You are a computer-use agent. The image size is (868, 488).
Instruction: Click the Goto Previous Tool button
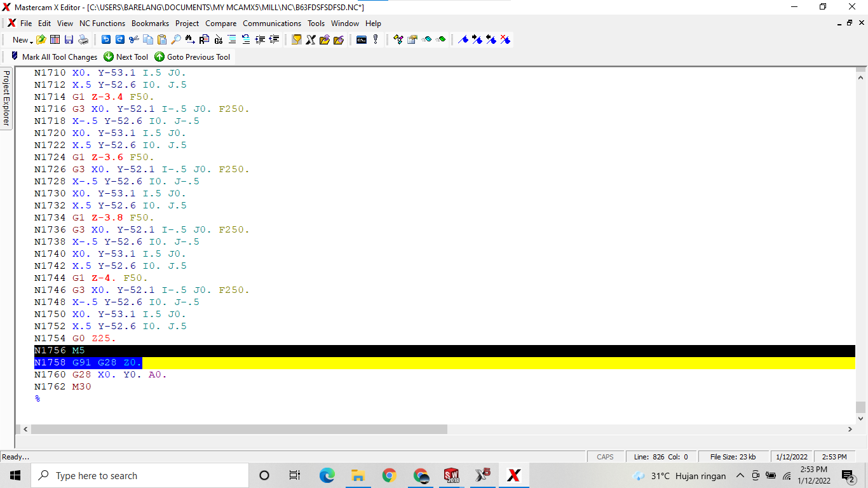[x=193, y=57]
